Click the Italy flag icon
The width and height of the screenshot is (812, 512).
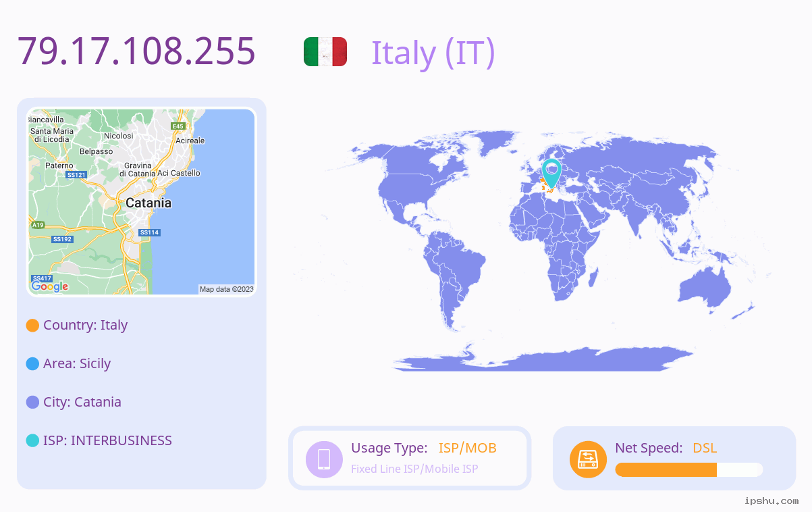tap(325, 52)
